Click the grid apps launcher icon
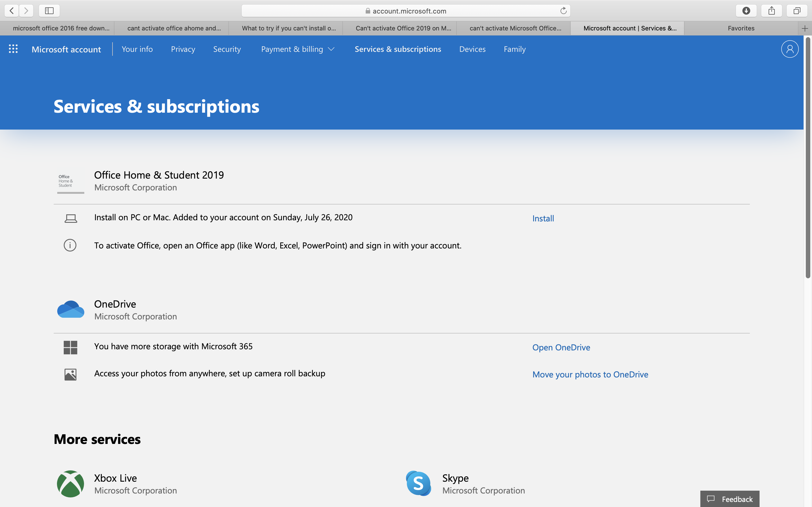The height and width of the screenshot is (507, 812). (x=13, y=48)
